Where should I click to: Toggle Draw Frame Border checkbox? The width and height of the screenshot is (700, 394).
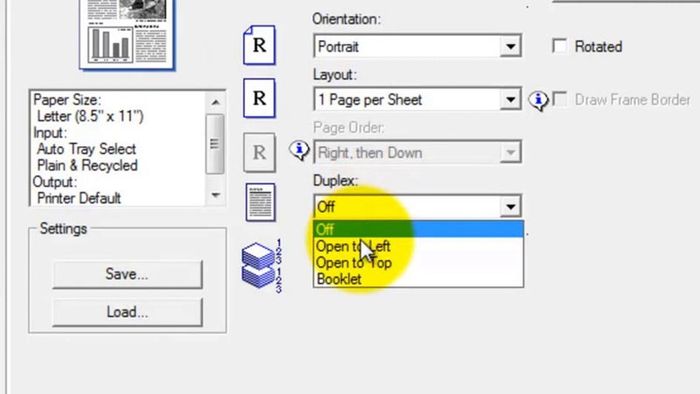coord(559,99)
